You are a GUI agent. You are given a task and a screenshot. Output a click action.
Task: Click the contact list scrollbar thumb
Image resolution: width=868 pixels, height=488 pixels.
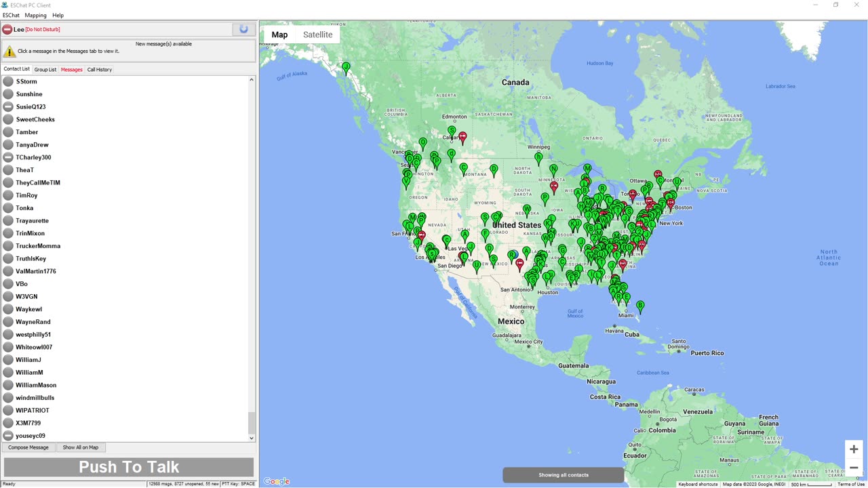(x=252, y=422)
